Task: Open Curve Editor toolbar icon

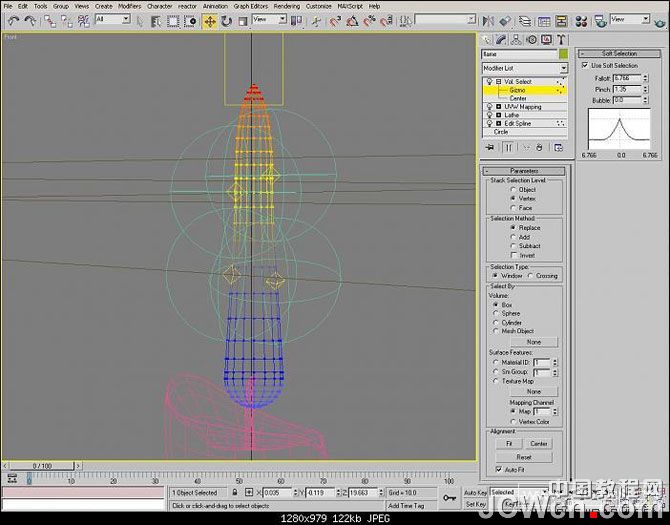Action: coord(544,21)
